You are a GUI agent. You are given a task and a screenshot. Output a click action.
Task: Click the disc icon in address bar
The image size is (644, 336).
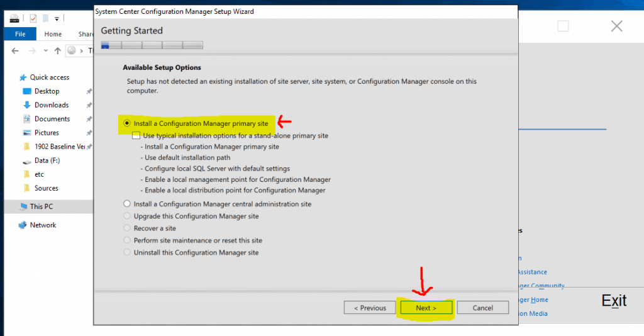[x=72, y=50]
